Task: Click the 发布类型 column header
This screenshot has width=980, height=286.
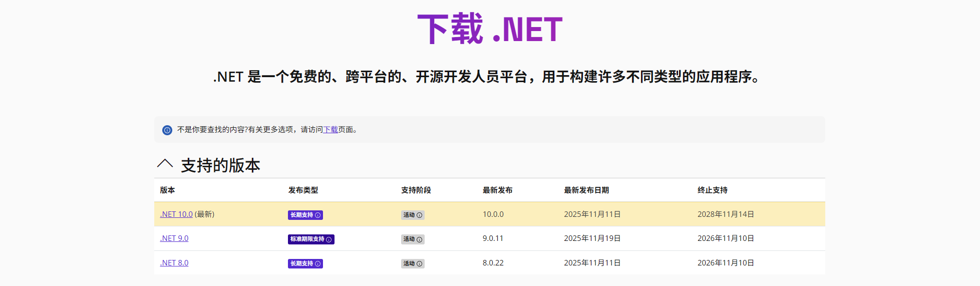Action: click(303, 190)
